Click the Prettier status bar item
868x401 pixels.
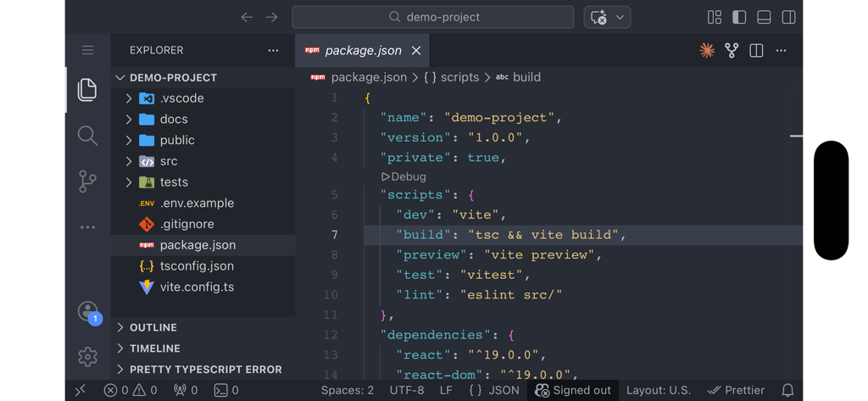pyautogui.click(x=737, y=391)
